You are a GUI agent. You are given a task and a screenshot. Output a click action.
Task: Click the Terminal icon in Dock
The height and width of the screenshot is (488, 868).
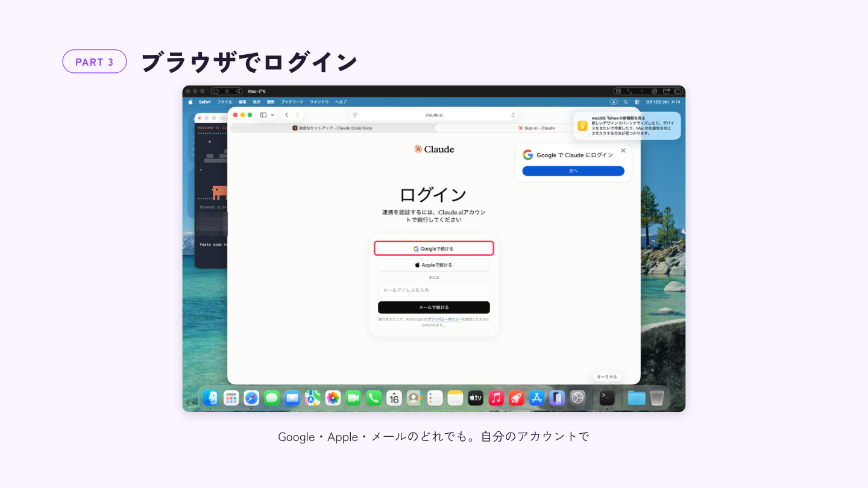pos(607,398)
